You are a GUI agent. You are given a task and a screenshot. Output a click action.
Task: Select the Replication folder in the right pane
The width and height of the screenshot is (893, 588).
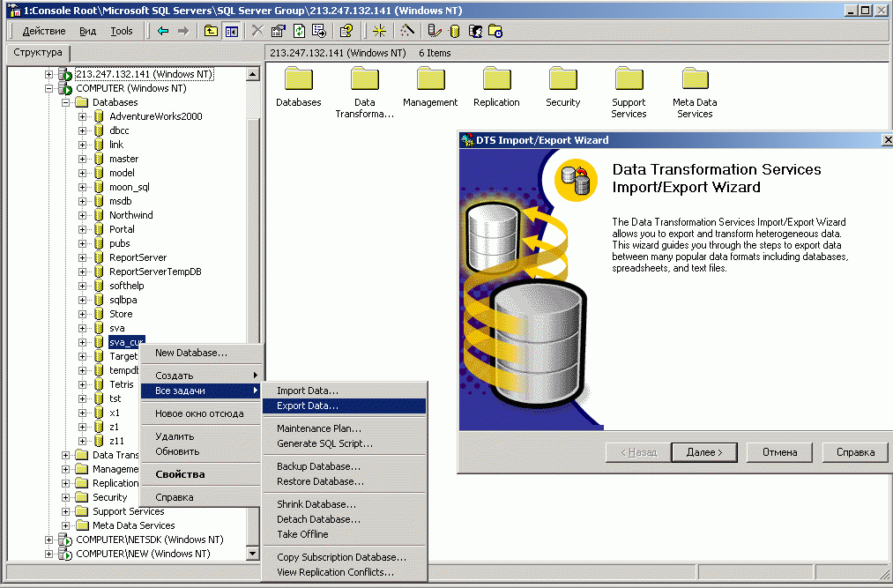496,87
